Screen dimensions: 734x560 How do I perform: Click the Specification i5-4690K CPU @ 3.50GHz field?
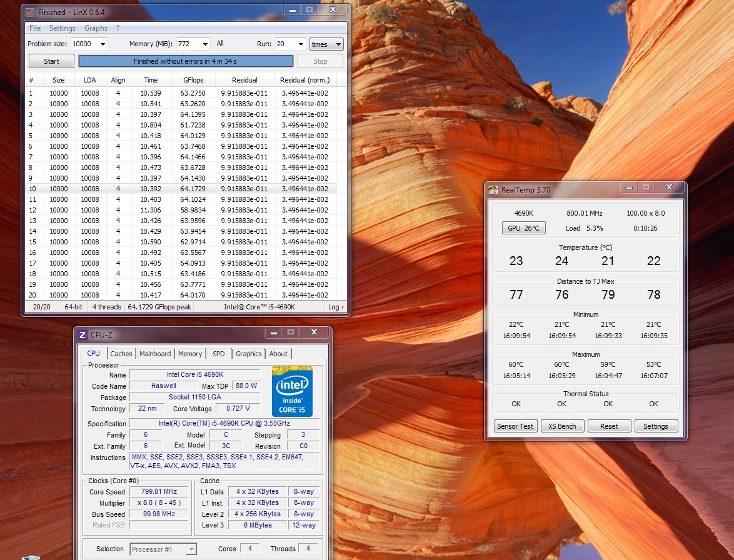point(224,423)
